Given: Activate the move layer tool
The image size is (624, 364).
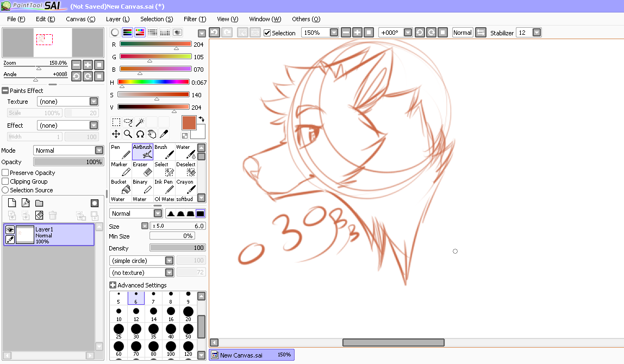Looking at the screenshot, I should pos(116,134).
